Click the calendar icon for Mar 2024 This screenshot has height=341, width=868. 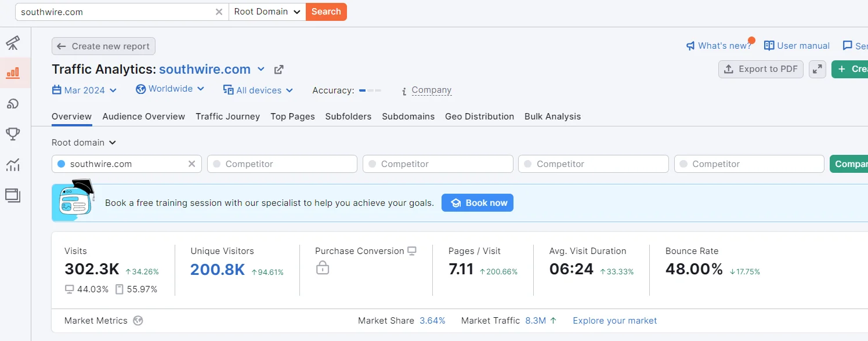(56, 90)
